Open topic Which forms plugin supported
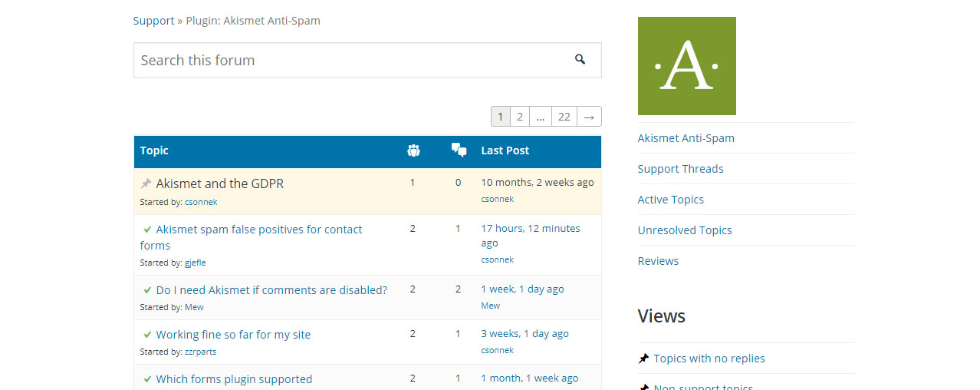Screen dimensions: 980x390 tap(234, 378)
